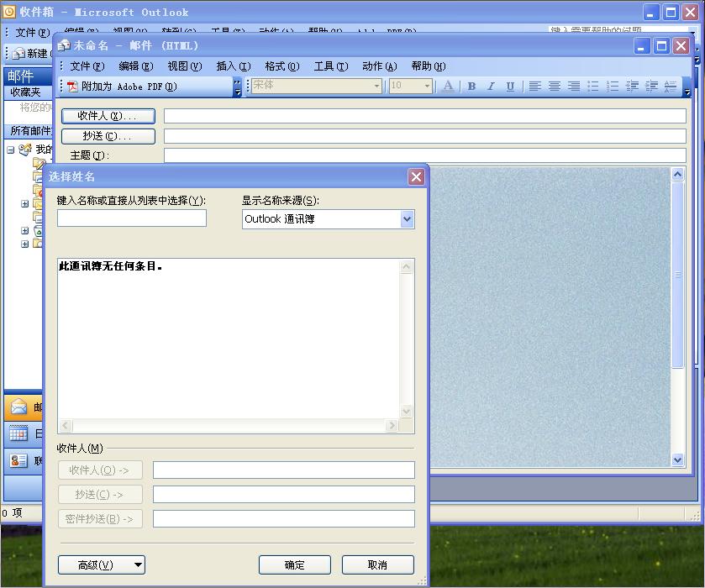705x588 pixels.
Task: Click name list scroll right arrow
Action: click(392, 425)
